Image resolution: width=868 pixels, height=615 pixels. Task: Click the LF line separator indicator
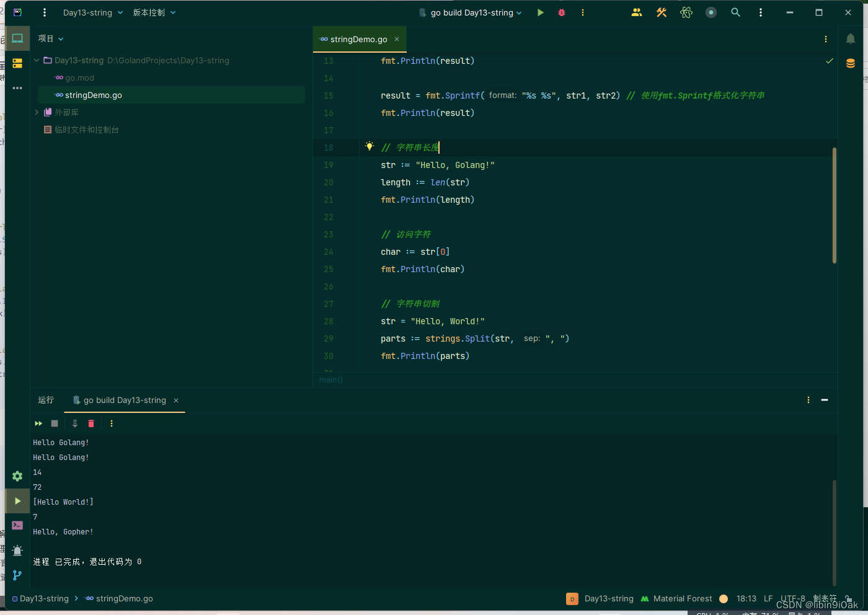pos(768,598)
